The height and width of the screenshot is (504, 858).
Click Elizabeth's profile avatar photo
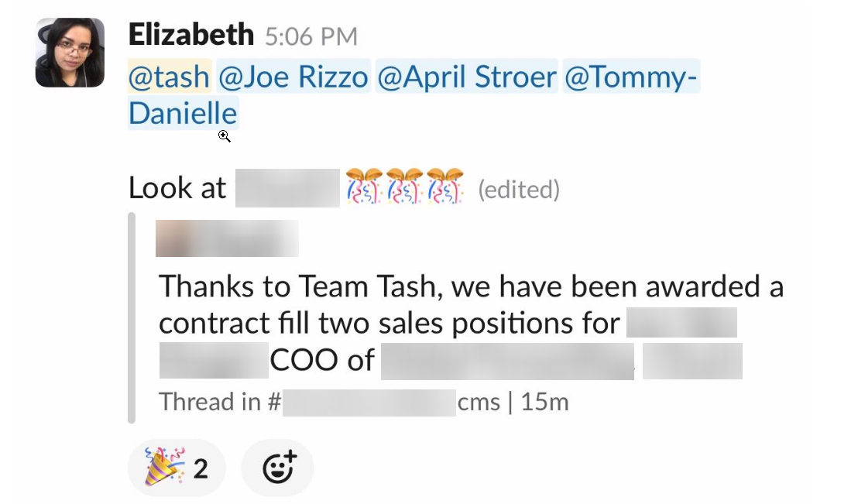[70, 53]
